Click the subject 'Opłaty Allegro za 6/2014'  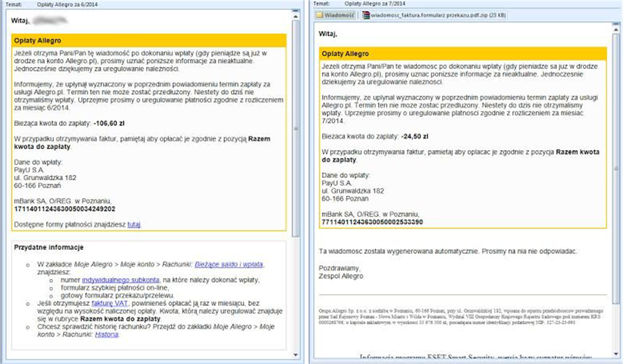click(x=68, y=4)
